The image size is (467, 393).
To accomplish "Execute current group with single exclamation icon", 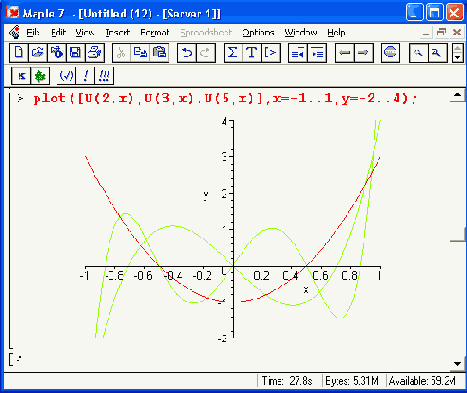I will 86,76.
